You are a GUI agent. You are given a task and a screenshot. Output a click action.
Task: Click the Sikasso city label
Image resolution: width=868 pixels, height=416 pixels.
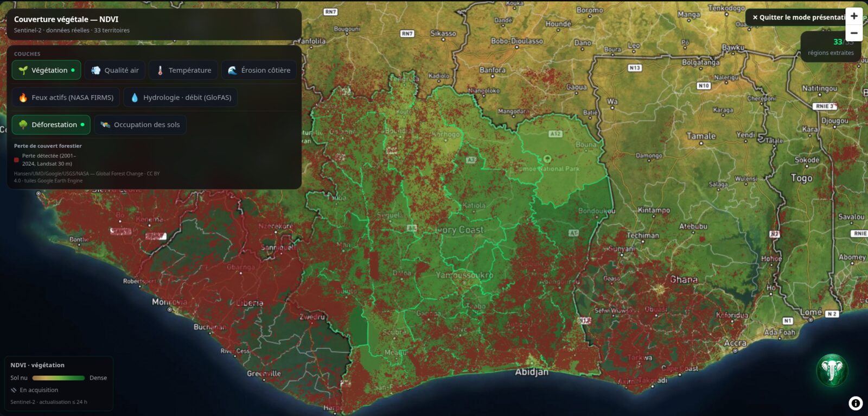tap(443, 34)
